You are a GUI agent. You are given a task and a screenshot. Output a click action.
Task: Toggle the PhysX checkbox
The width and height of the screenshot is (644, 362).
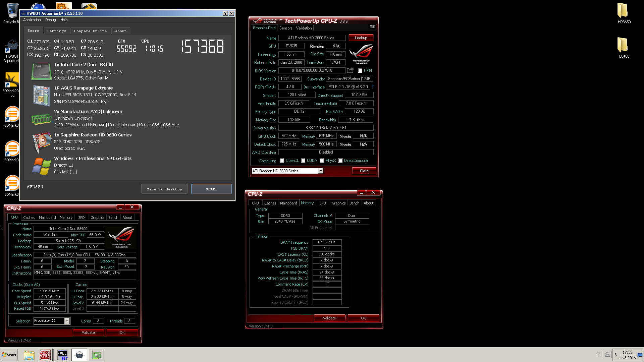pyautogui.click(x=322, y=161)
